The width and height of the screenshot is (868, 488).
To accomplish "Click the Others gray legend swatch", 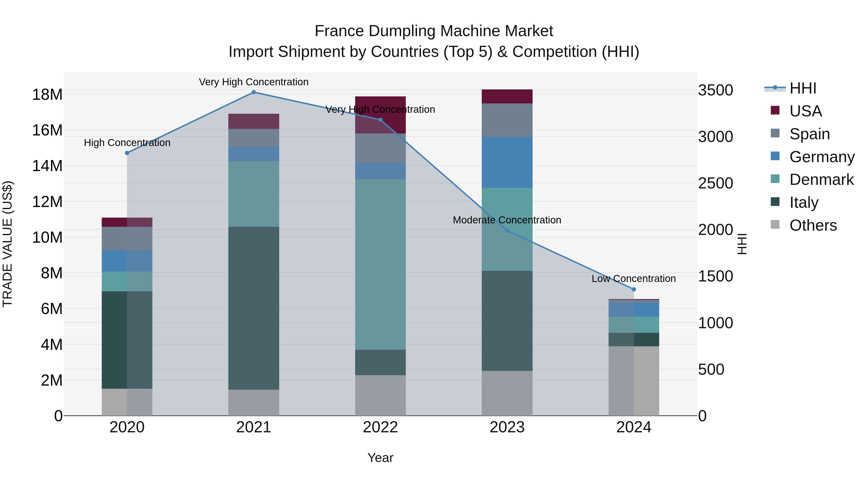I will [775, 225].
